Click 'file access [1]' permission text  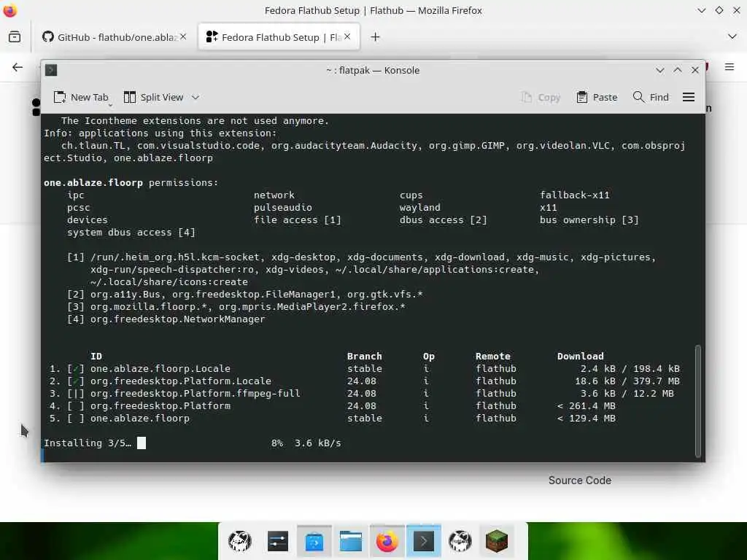(x=298, y=220)
